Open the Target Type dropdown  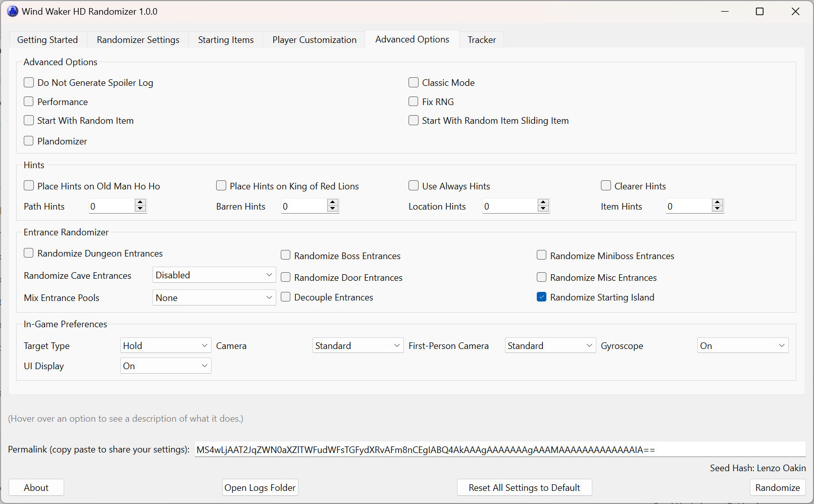tap(166, 346)
